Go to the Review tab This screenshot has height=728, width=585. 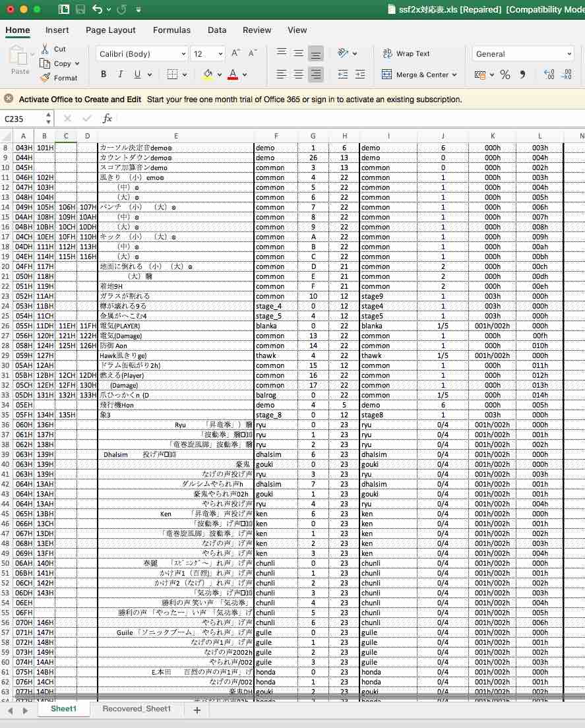(257, 30)
